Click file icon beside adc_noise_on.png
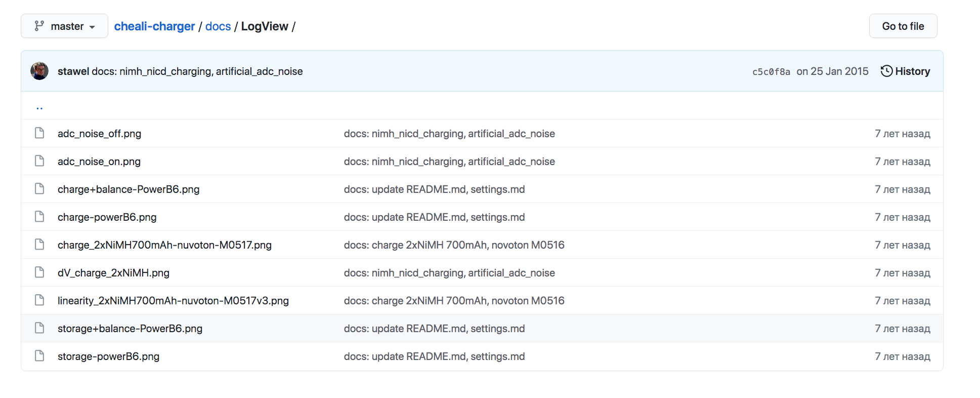Screen dimensions: 980x398 (x=39, y=161)
